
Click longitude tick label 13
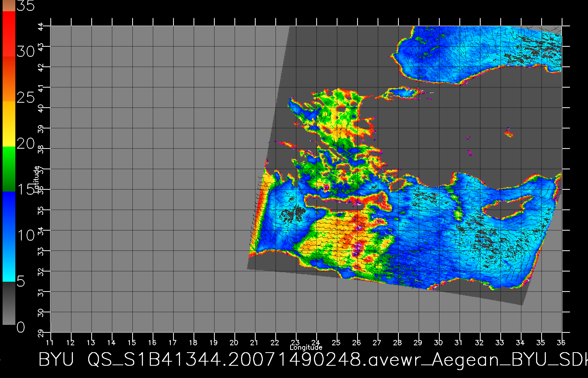pyautogui.click(x=91, y=342)
